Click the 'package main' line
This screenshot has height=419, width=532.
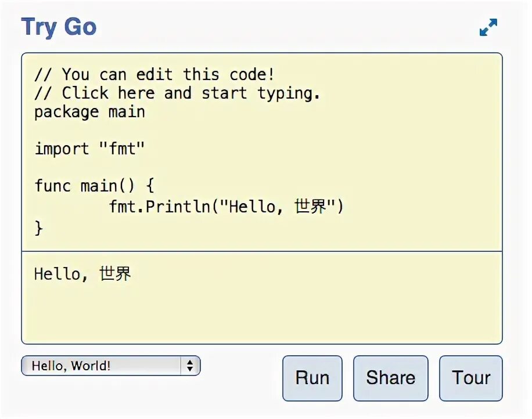tap(89, 112)
